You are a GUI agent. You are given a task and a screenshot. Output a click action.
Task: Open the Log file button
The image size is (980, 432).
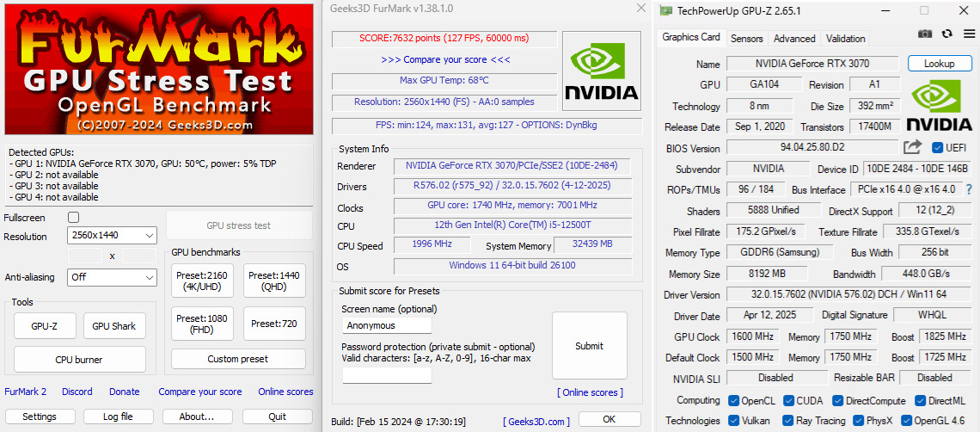click(118, 417)
